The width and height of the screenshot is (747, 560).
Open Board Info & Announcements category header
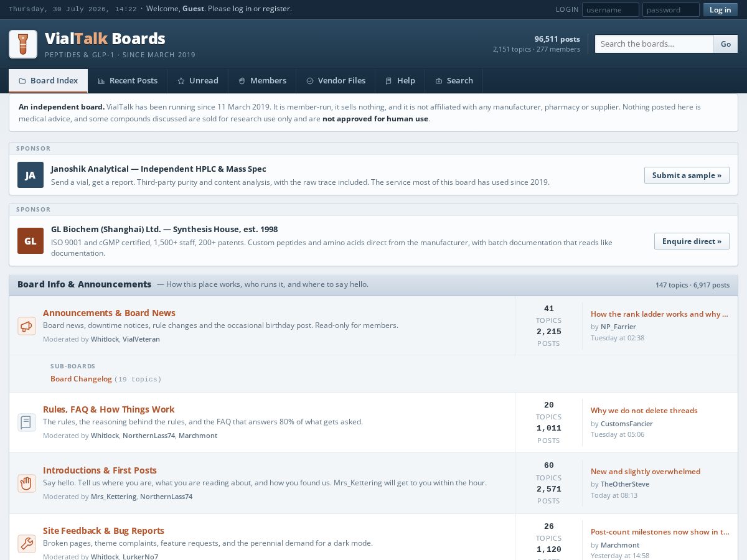point(84,284)
